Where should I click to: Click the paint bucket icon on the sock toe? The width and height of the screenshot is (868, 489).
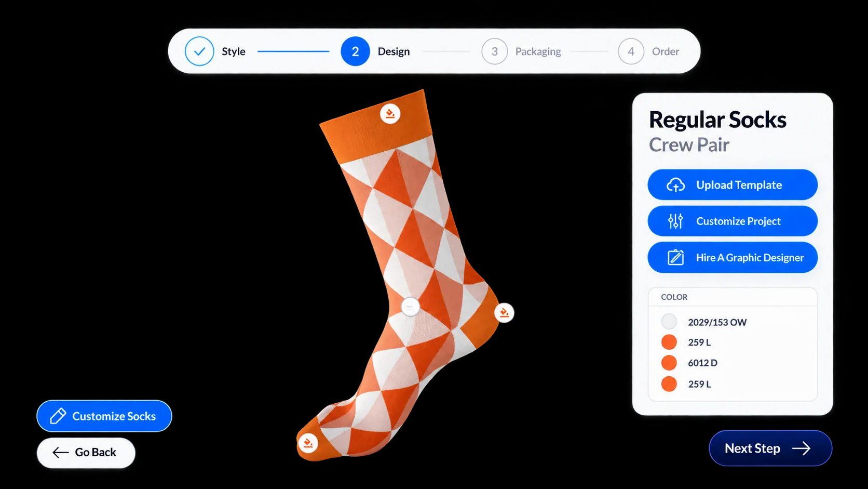[x=308, y=443]
